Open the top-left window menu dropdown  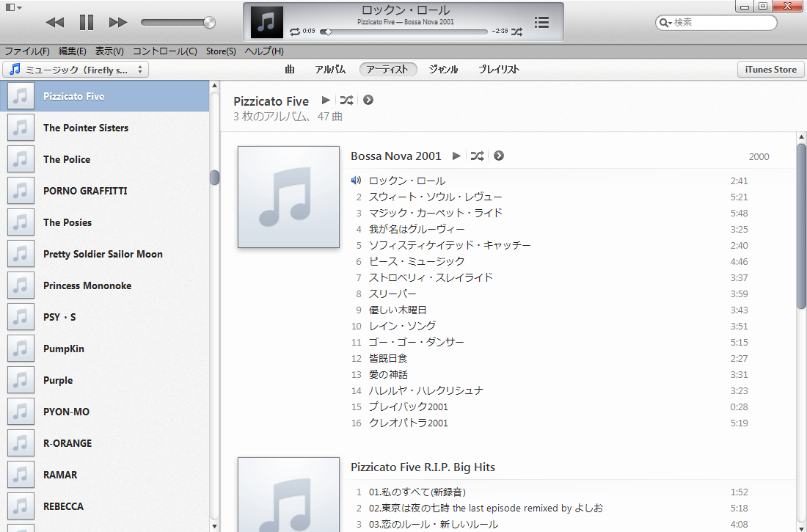coord(13,7)
